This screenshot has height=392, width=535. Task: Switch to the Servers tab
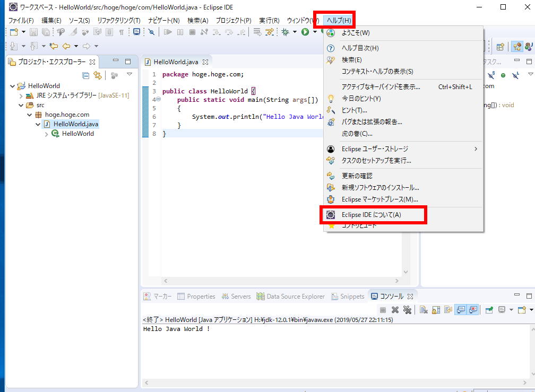pyautogui.click(x=236, y=297)
